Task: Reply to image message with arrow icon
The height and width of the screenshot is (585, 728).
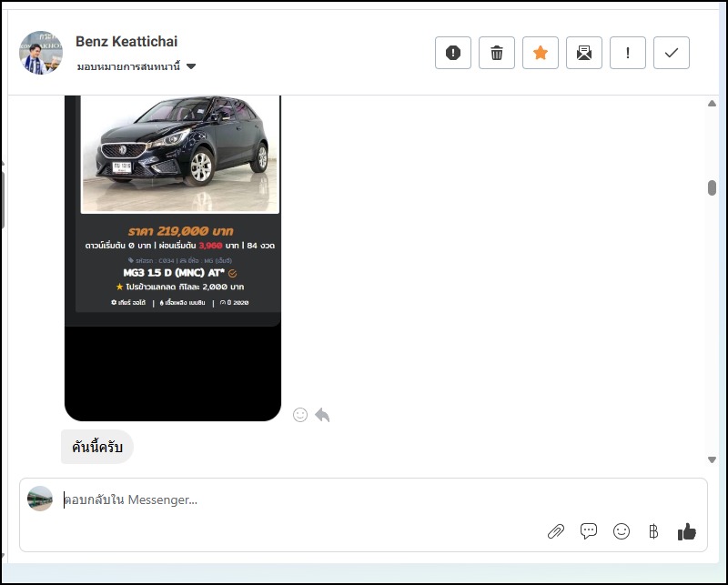Action: 322,415
